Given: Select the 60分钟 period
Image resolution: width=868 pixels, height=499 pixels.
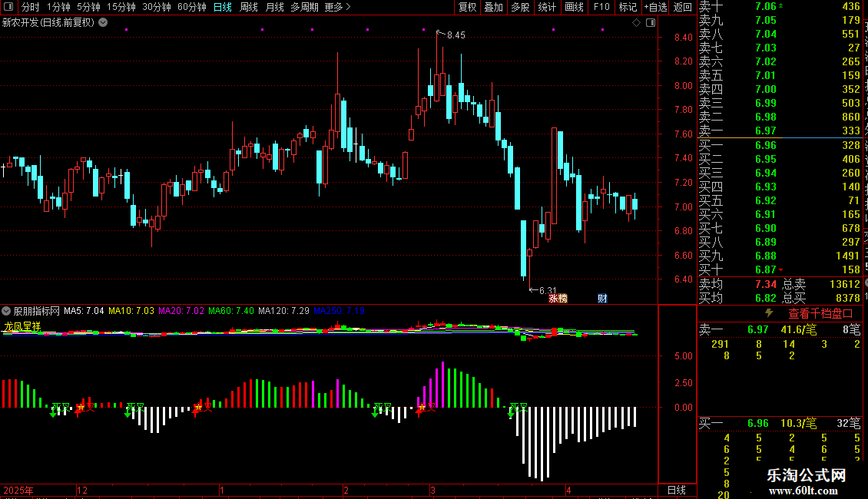Looking at the screenshot, I should pyautogui.click(x=191, y=7).
